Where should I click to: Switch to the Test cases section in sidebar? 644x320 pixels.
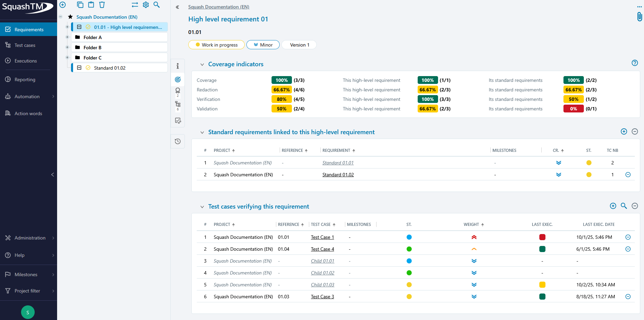tap(24, 45)
